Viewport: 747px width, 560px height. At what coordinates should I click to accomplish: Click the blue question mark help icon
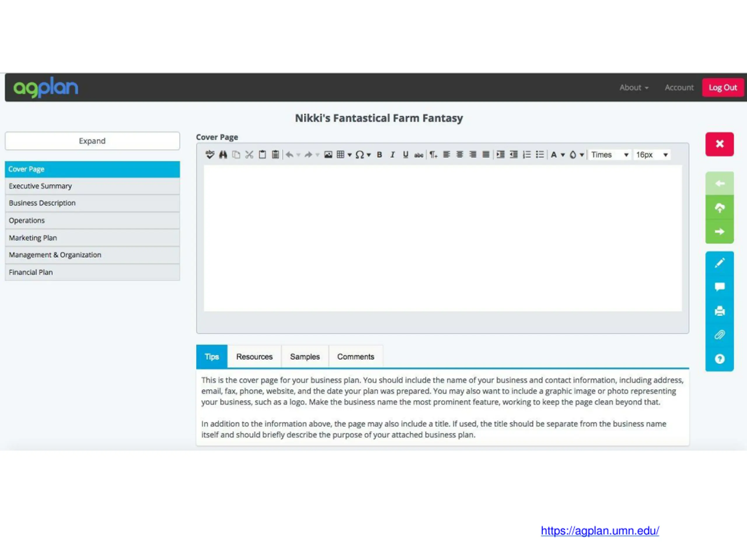click(719, 359)
